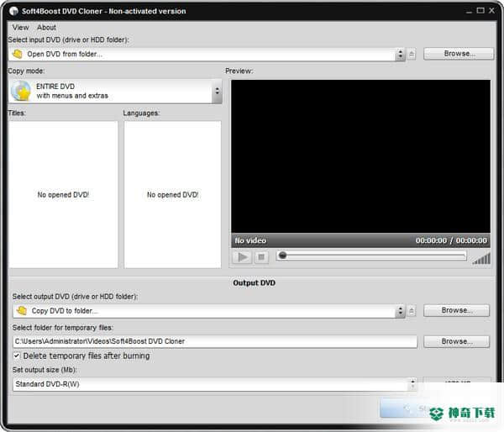Screen dimensions: 504x432
Task: Click the empty Titles list panel
Action: click(63, 194)
